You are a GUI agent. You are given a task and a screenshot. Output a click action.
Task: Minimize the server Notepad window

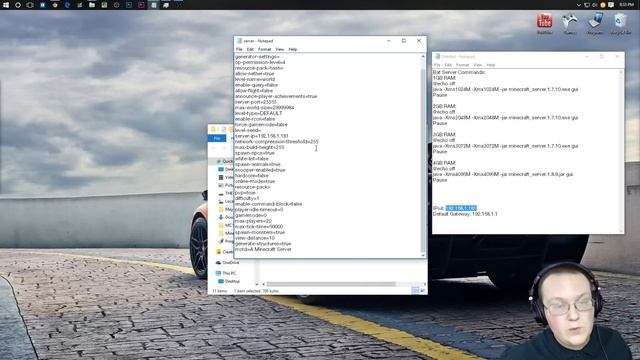point(389,40)
